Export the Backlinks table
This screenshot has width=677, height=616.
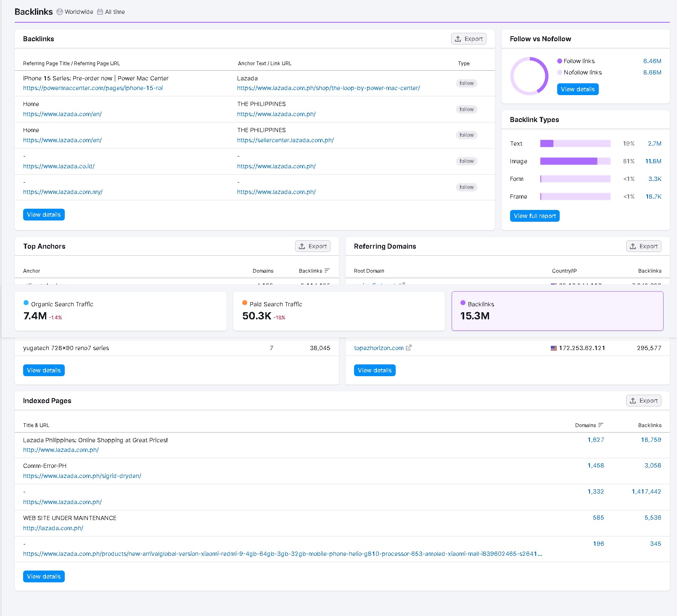pos(469,39)
